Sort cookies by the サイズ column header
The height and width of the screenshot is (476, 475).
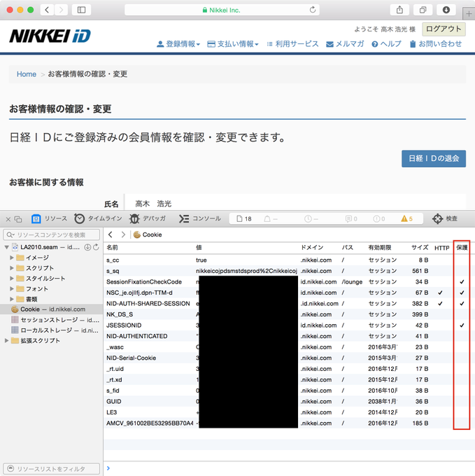pyautogui.click(x=415, y=247)
